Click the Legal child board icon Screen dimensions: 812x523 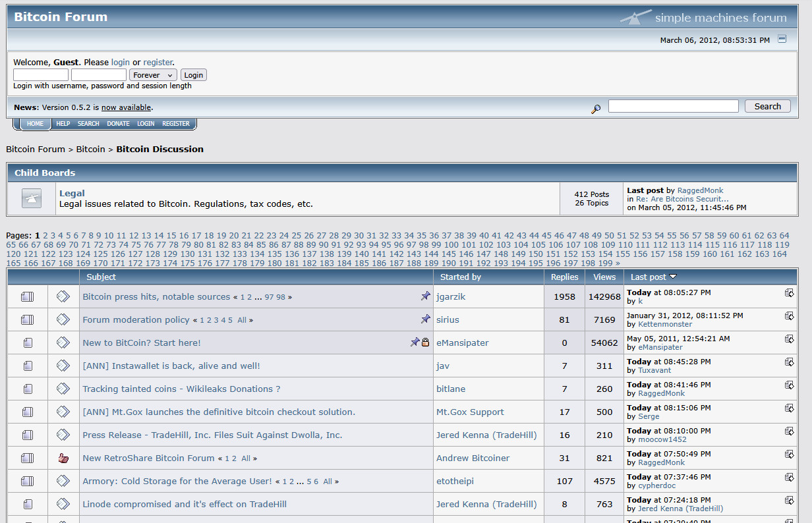pos(31,198)
